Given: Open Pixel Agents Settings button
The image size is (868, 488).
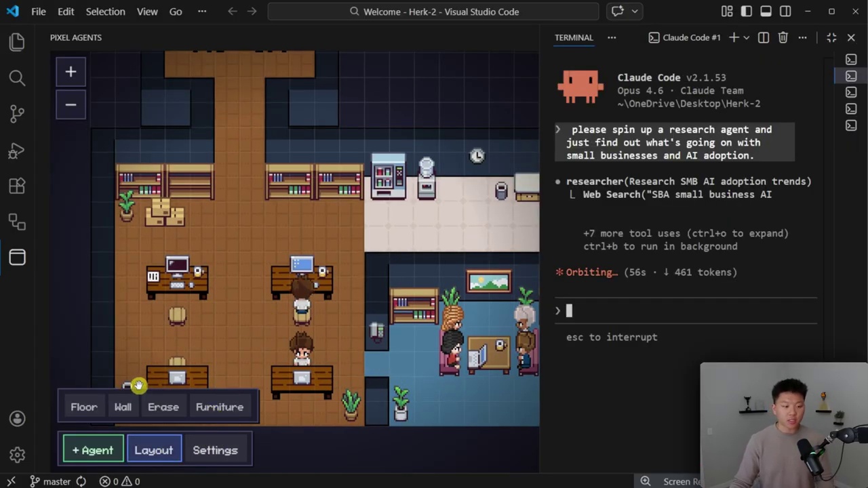Looking at the screenshot, I should pyautogui.click(x=215, y=450).
